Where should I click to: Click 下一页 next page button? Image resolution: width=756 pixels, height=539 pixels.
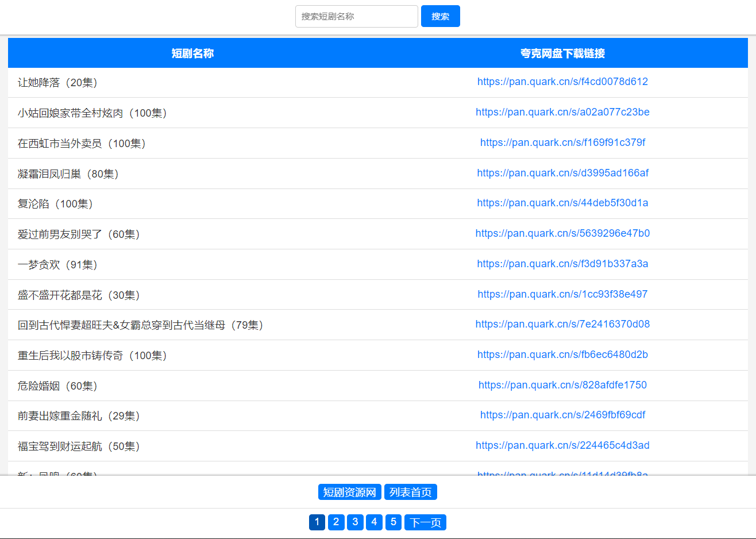tap(426, 522)
